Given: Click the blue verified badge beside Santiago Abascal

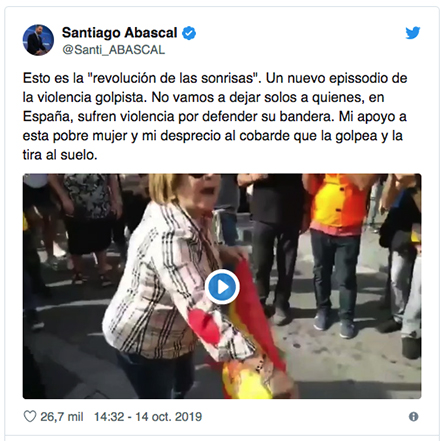Looking at the screenshot, I should point(189,33).
